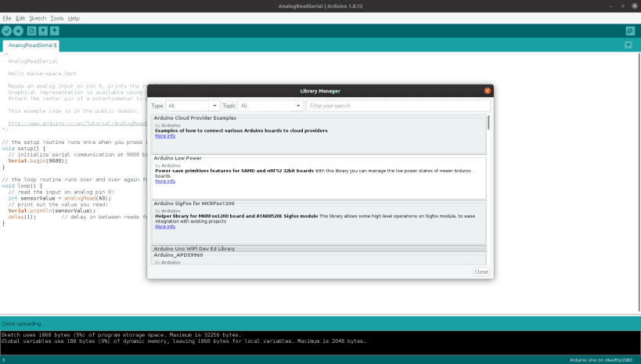Click the Sketch uses 1868 bytes console line
The height and width of the screenshot is (364, 641).
pos(121,335)
